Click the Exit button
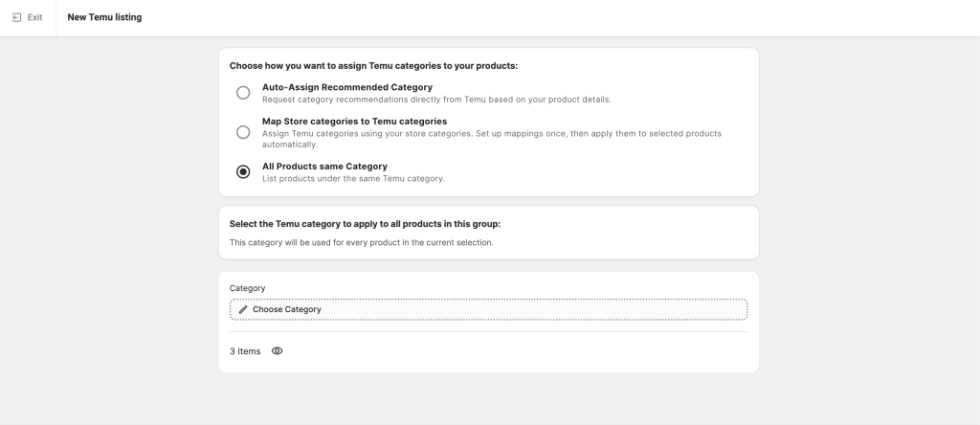 click(x=28, y=17)
